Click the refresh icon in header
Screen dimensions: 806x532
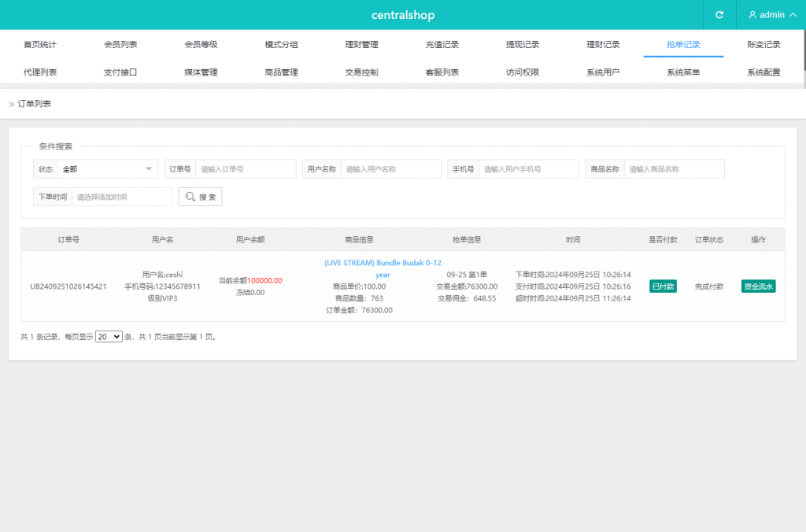point(719,15)
